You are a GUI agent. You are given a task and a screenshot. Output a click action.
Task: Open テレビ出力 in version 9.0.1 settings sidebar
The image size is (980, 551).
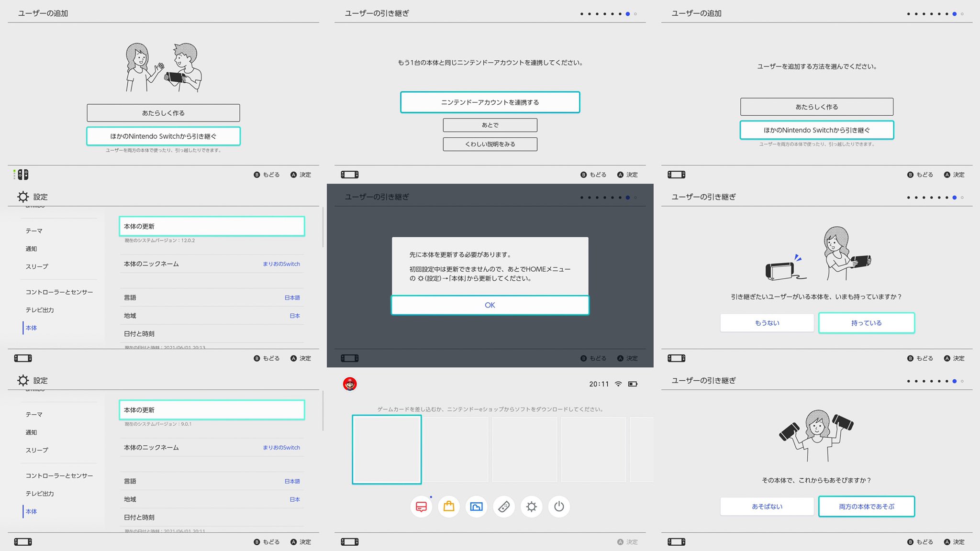tap(40, 494)
